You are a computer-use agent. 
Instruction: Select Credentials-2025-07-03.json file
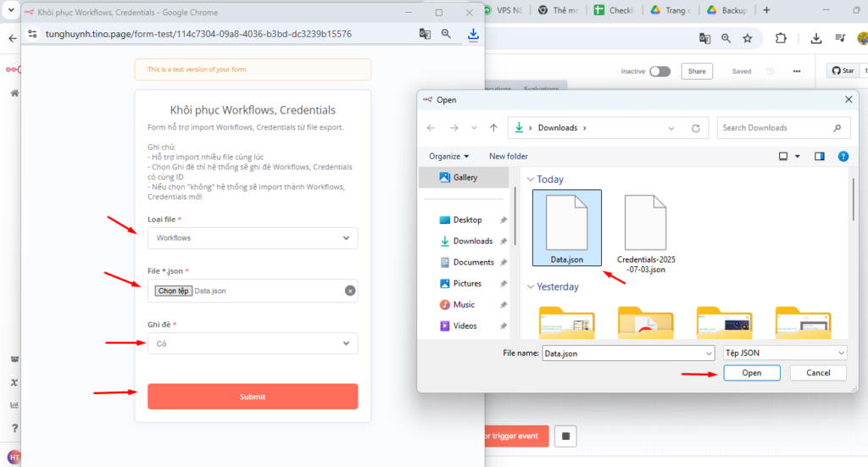coord(645,234)
